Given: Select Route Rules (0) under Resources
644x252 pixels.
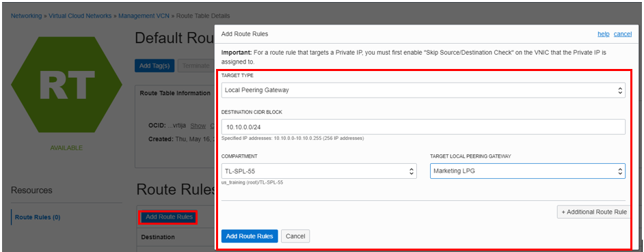Looking at the screenshot, I should (x=38, y=217).
